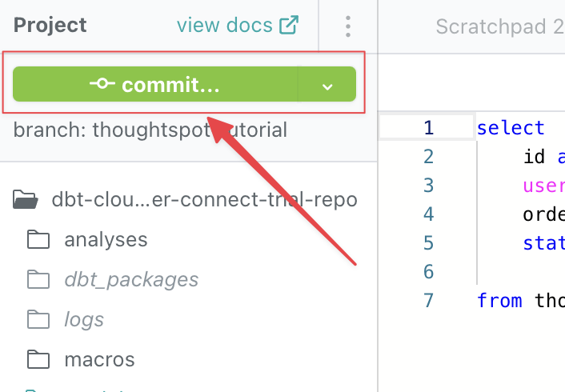Expand the dbt_packages folder
Screen dimensions: 565x392
point(131,279)
